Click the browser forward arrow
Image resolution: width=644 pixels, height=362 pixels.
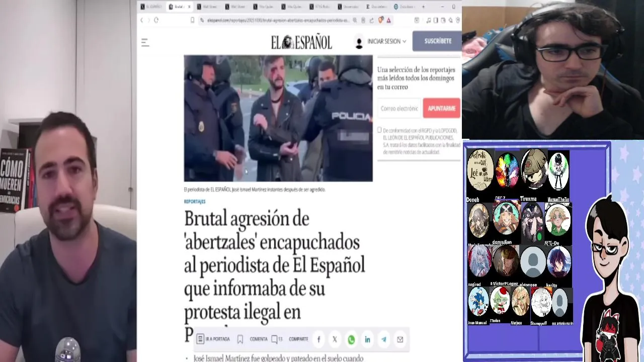(149, 20)
